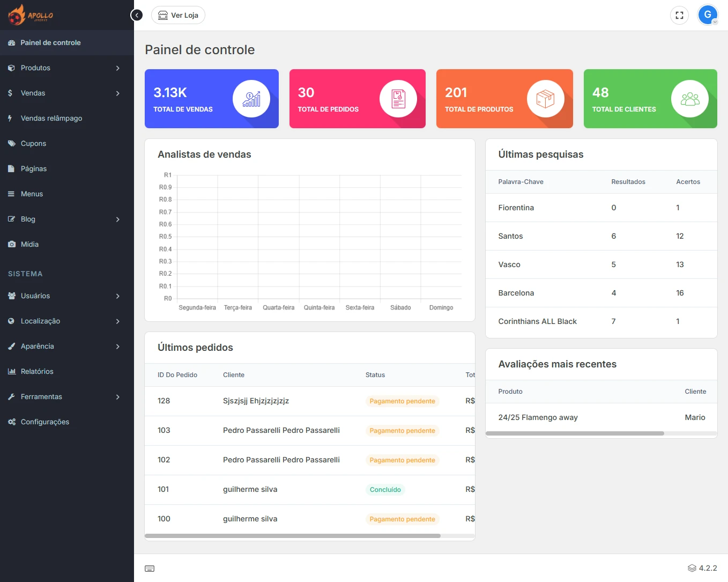Click the Últimos pedidos horizontal scrollbar
Image resolution: width=728 pixels, height=582 pixels.
pos(293,536)
